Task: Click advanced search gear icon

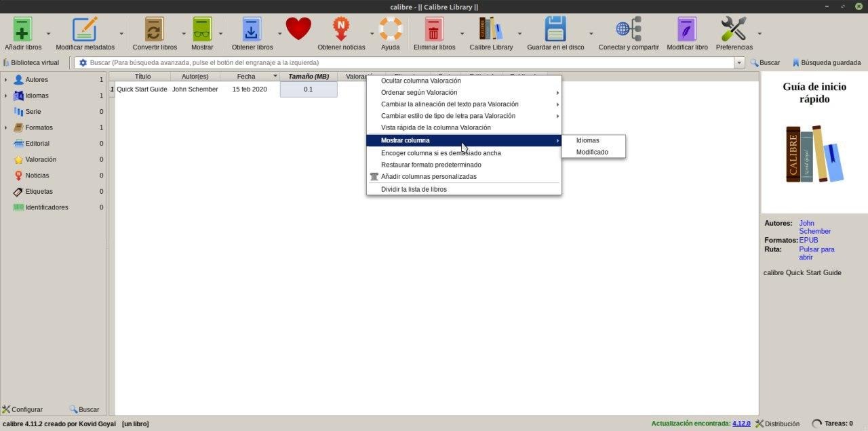Action: click(83, 62)
